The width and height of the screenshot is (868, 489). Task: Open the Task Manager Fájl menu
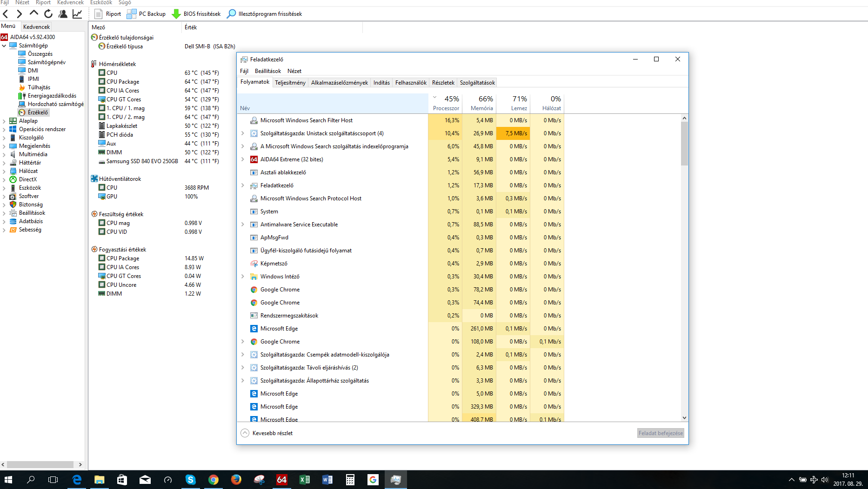244,71
